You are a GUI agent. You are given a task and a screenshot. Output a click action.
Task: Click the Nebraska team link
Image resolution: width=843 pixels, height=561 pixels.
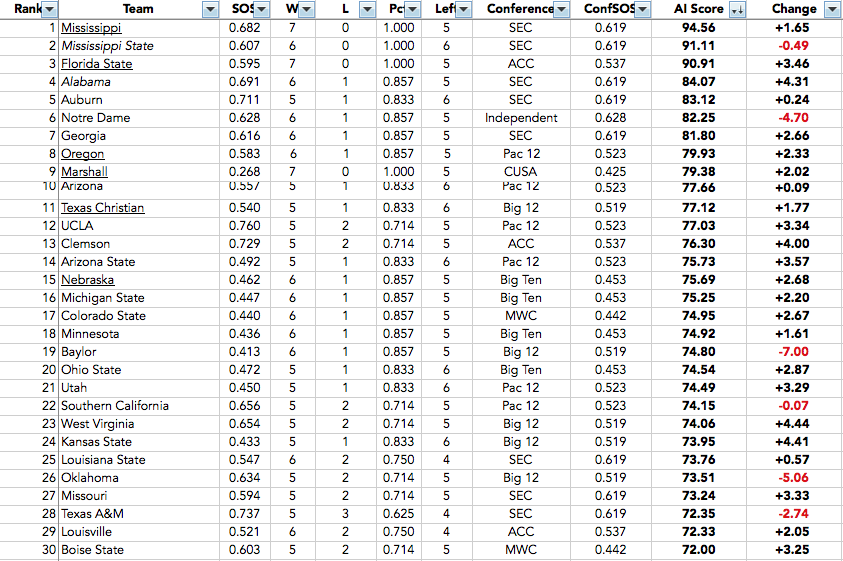click(x=87, y=280)
